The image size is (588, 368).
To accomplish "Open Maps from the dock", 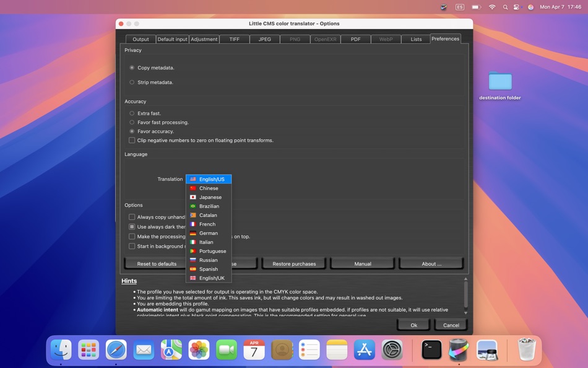I will tap(171, 349).
